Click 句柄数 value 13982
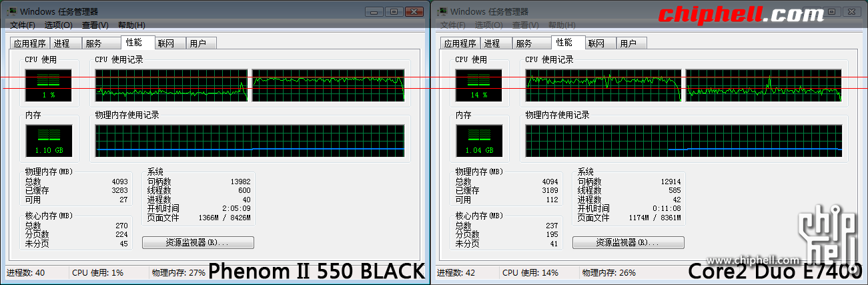Viewport: 868px width, 285px height. (x=240, y=182)
